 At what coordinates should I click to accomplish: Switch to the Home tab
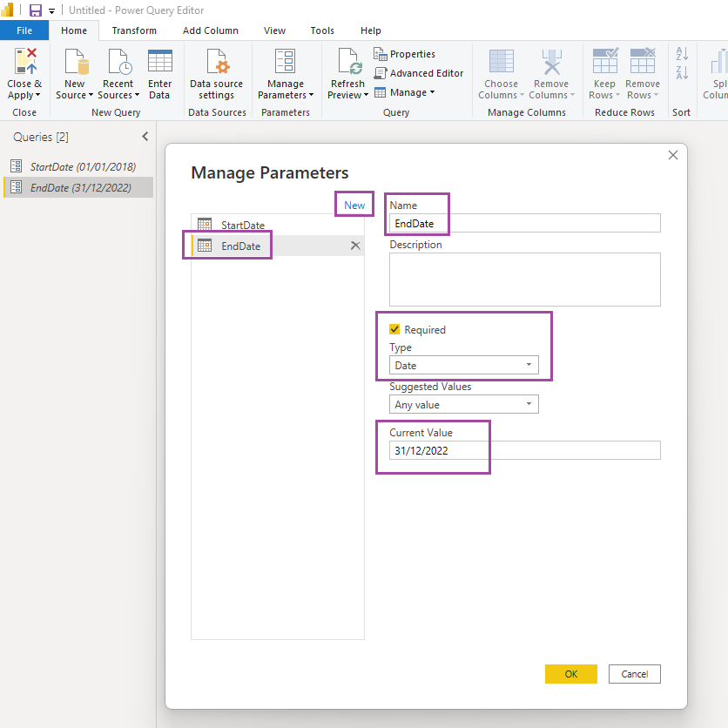pos(74,30)
